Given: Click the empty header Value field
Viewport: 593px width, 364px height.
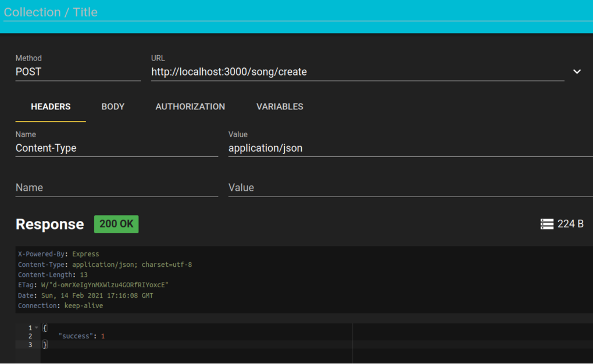Looking at the screenshot, I should [x=410, y=188].
